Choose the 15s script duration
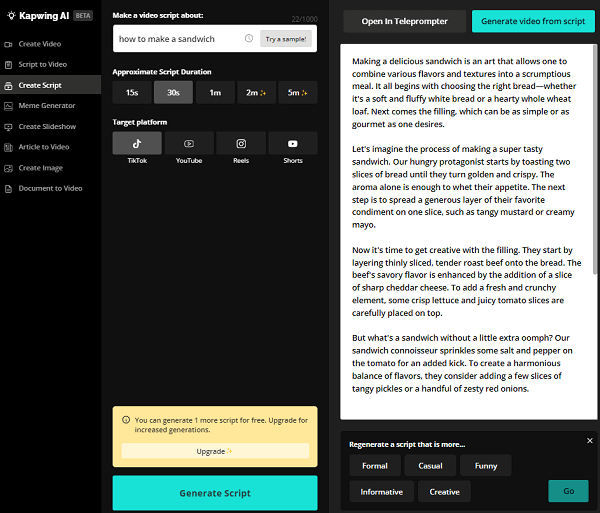 132,93
